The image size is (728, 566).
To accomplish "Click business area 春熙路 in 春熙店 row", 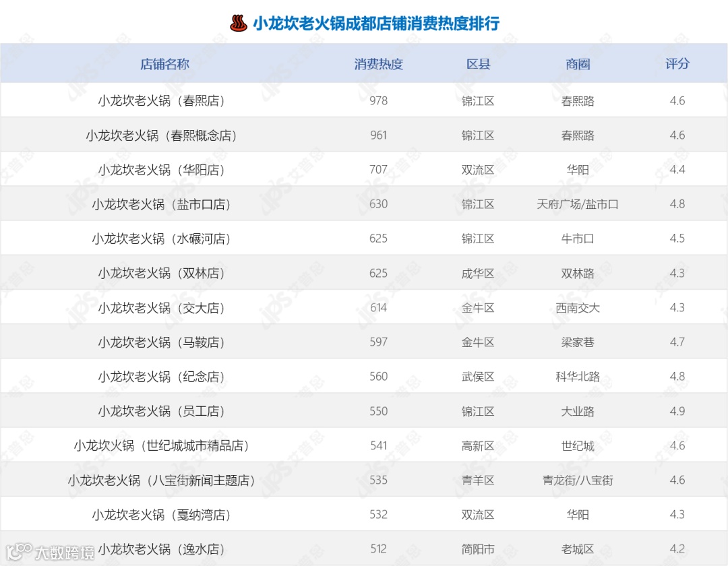I will tap(578, 100).
